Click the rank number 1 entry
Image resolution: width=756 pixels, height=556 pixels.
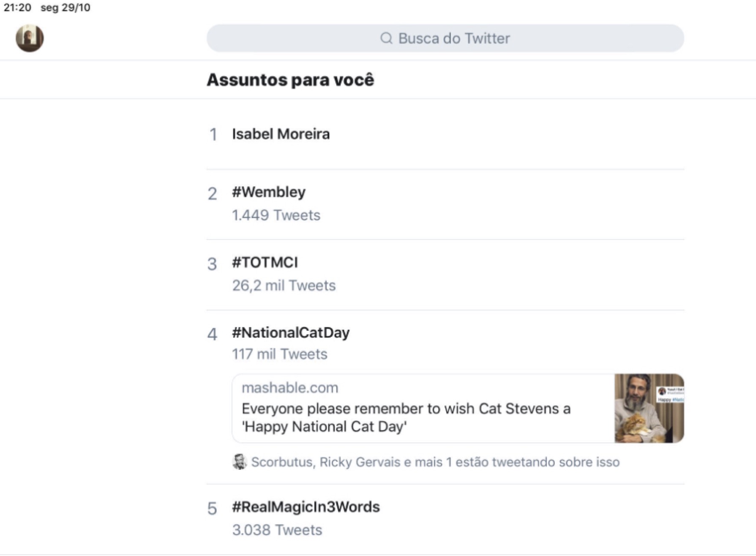click(x=213, y=135)
